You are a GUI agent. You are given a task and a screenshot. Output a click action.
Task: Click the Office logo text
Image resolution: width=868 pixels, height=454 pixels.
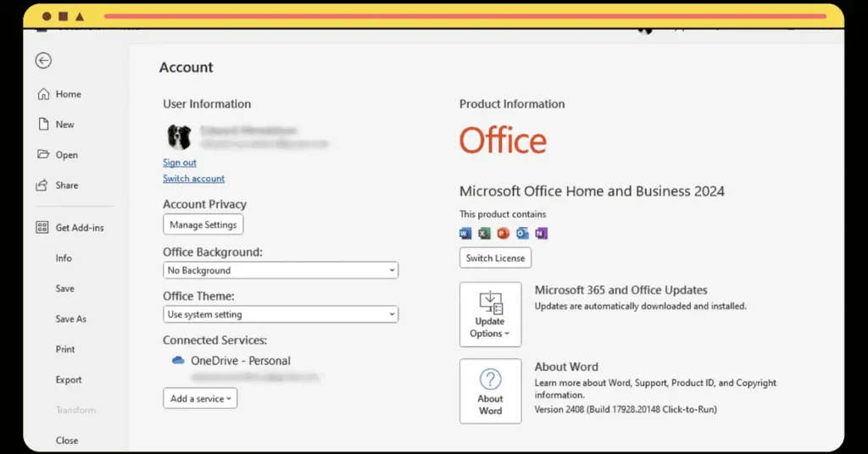pyautogui.click(x=504, y=141)
